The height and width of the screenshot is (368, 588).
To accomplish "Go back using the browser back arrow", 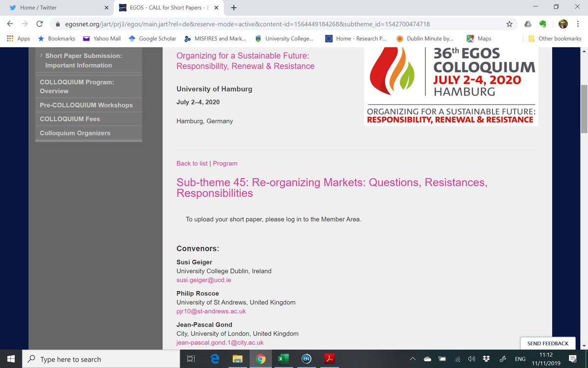I will coord(10,24).
